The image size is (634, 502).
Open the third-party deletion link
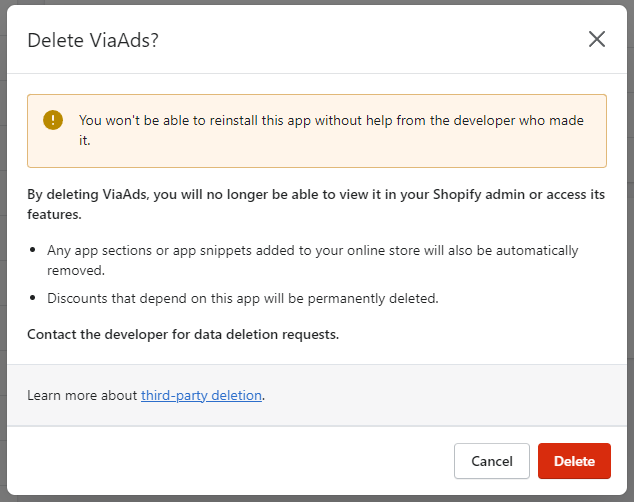coord(201,395)
